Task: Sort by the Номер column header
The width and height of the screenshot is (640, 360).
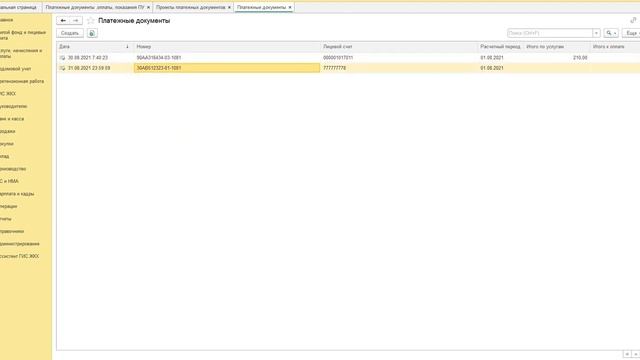Action: 227,47
